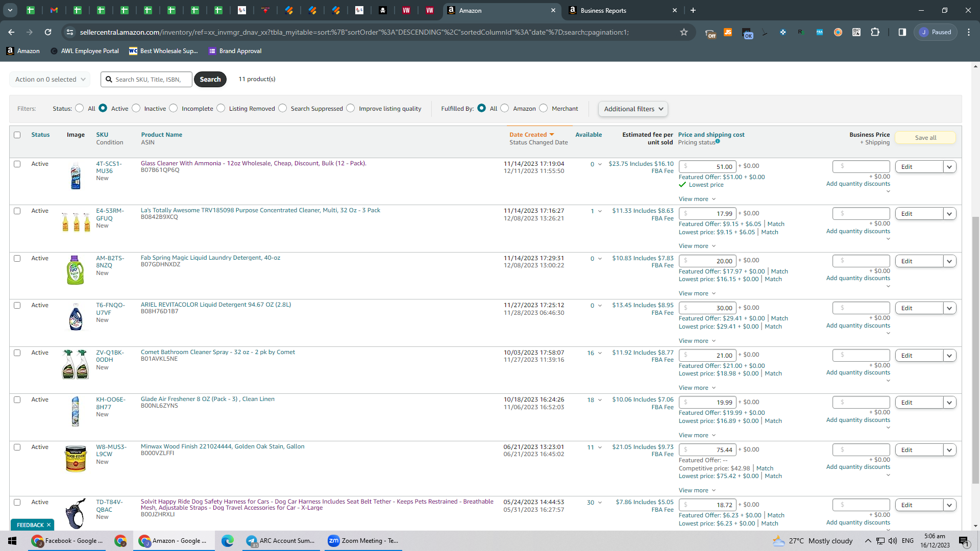This screenshot has width=980, height=551.
Task: Click the Paused profile button
Action: tap(936, 32)
